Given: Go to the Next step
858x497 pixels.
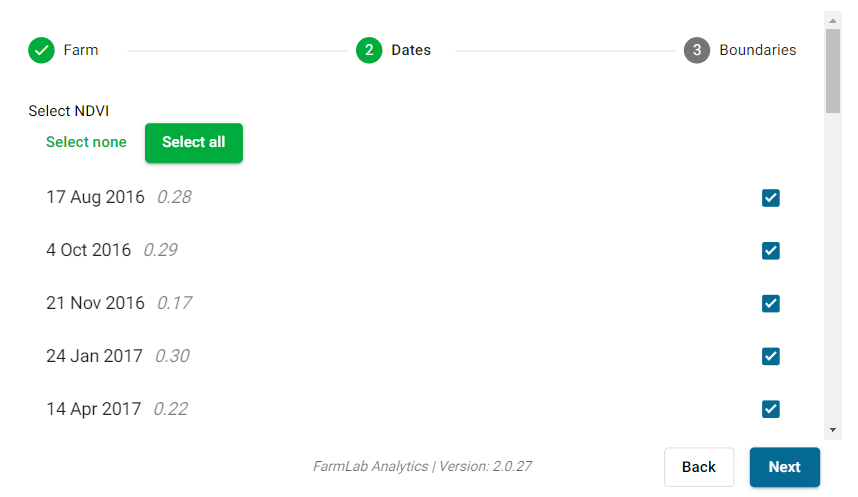Looking at the screenshot, I should (x=784, y=467).
